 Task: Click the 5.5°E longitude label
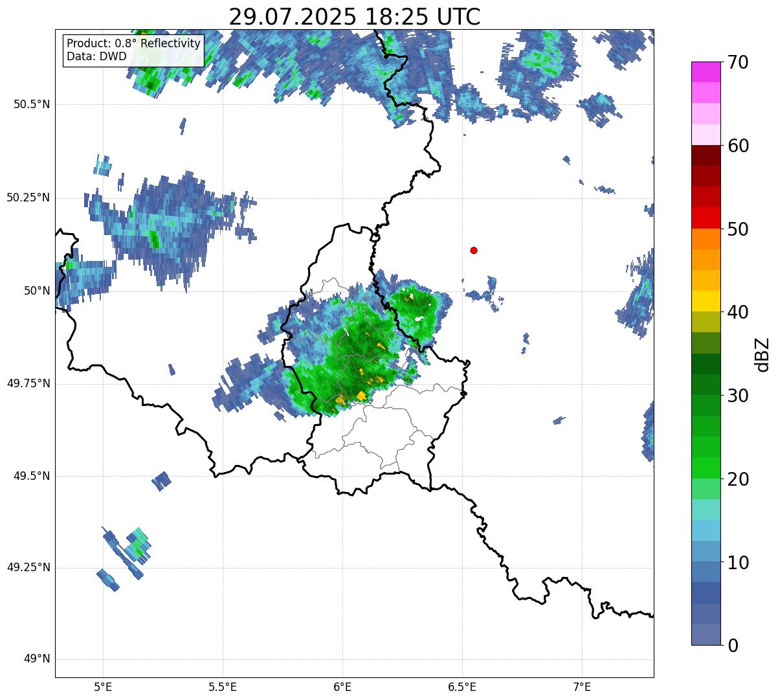(x=223, y=686)
